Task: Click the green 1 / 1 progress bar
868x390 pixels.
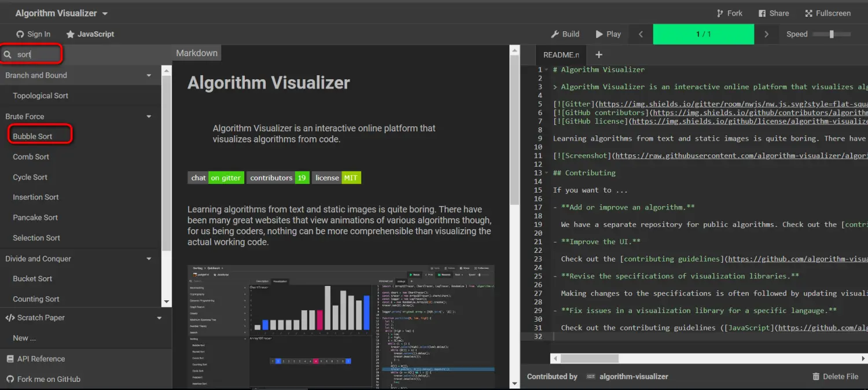Action: pos(703,34)
